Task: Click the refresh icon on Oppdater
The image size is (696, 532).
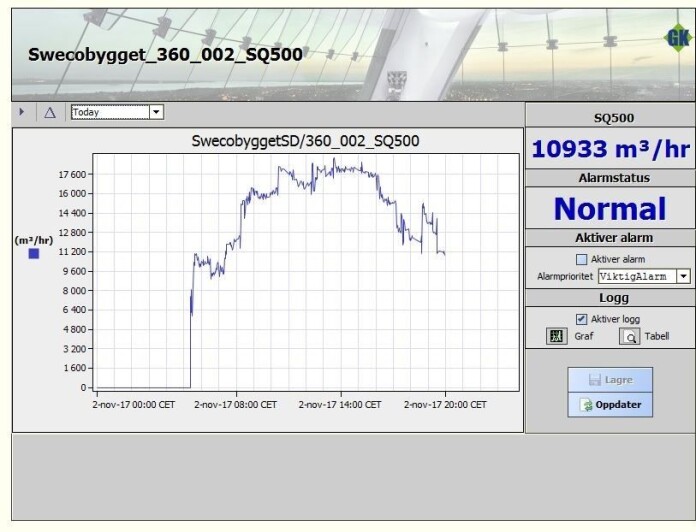Action: tap(587, 405)
